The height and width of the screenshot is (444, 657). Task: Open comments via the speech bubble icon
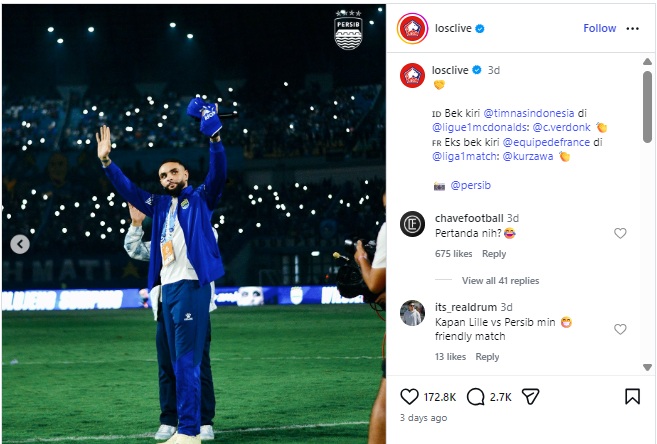(476, 397)
